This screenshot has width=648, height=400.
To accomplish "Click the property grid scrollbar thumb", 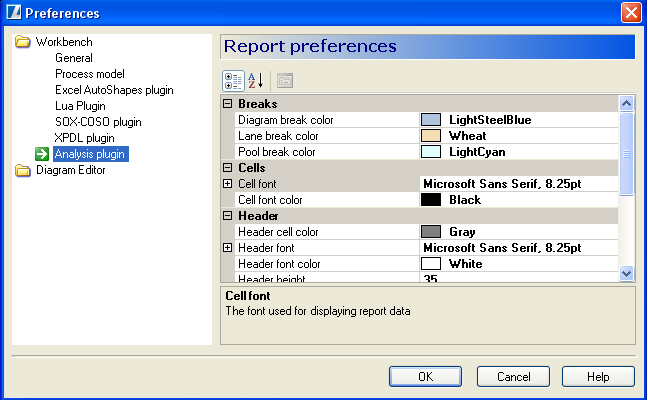I will click(627, 154).
